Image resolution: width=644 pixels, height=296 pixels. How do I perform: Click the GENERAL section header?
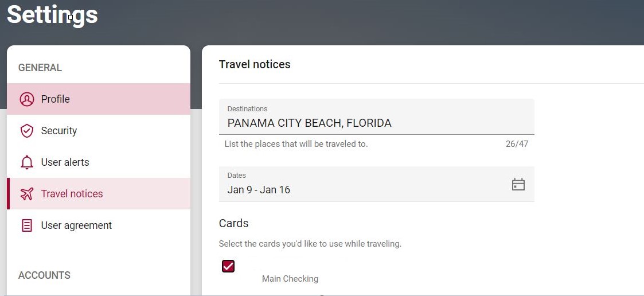(x=40, y=68)
